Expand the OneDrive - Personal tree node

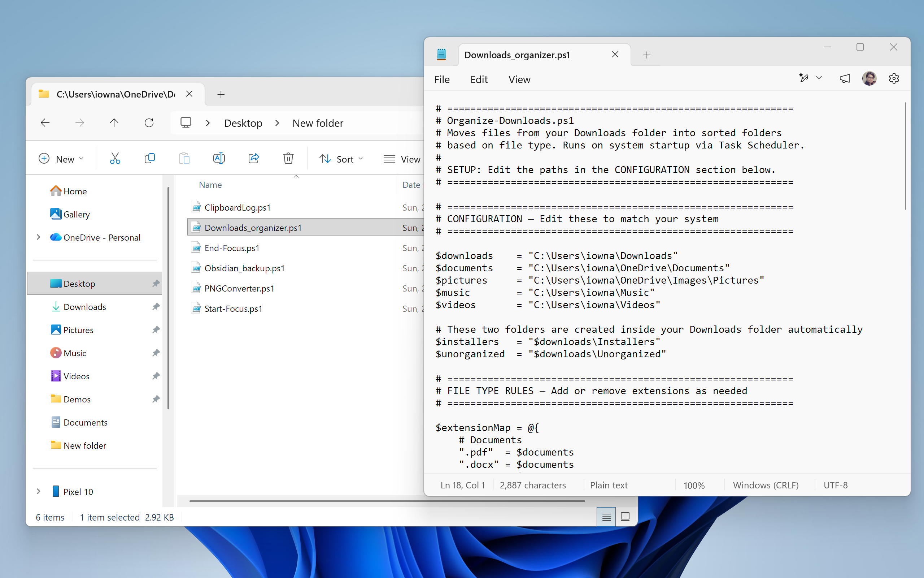tap(38, 237)
